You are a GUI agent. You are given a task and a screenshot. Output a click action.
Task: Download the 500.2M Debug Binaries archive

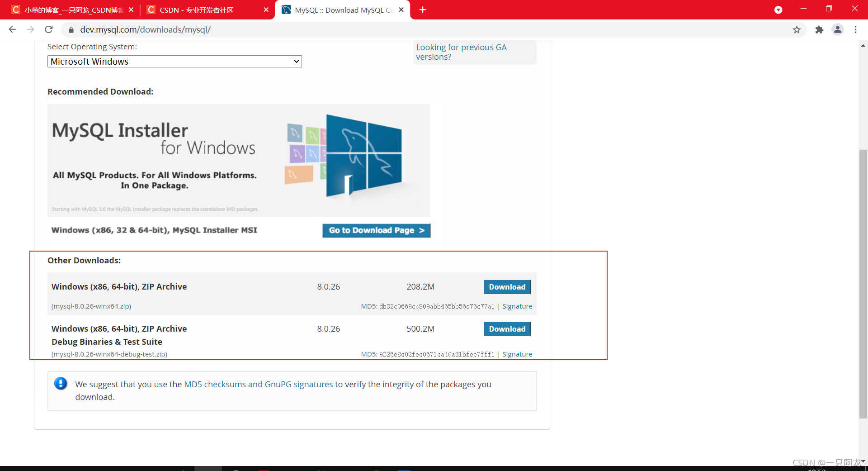[x=507, y=329]
